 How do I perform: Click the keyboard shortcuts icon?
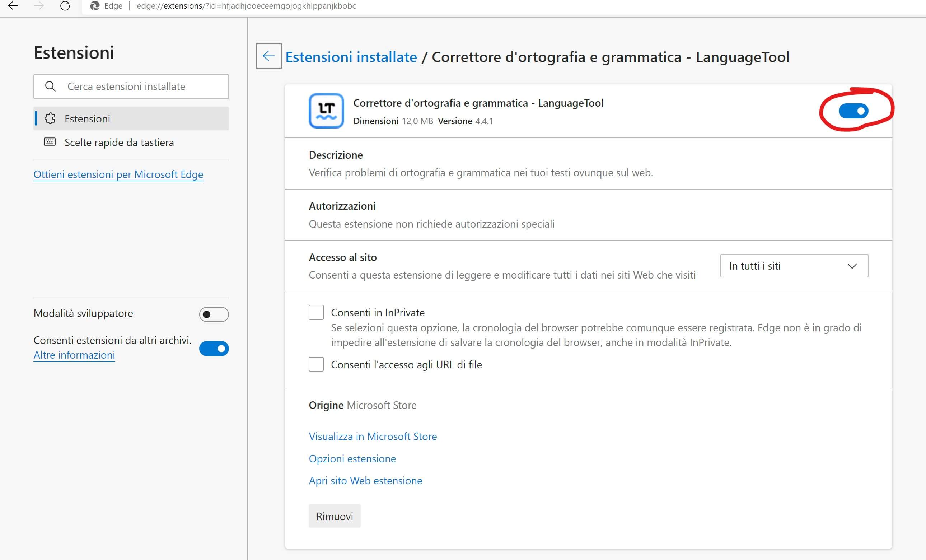click(50, 142)
